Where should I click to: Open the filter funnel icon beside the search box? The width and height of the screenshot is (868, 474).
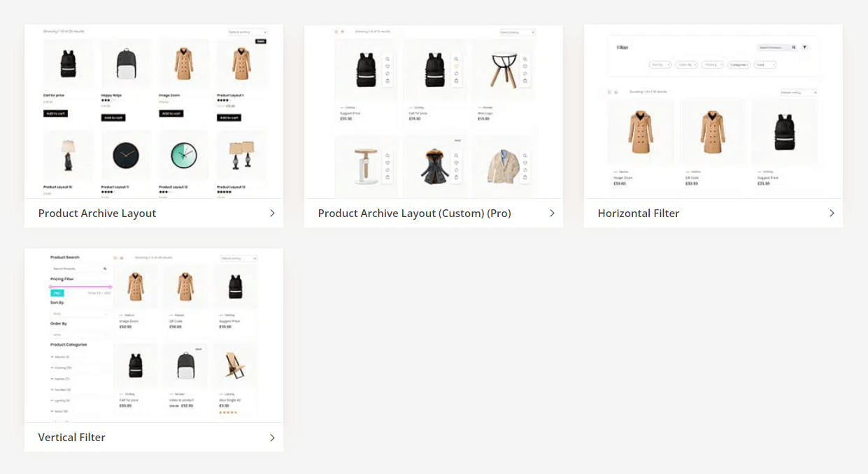click(x=804, y=47)
